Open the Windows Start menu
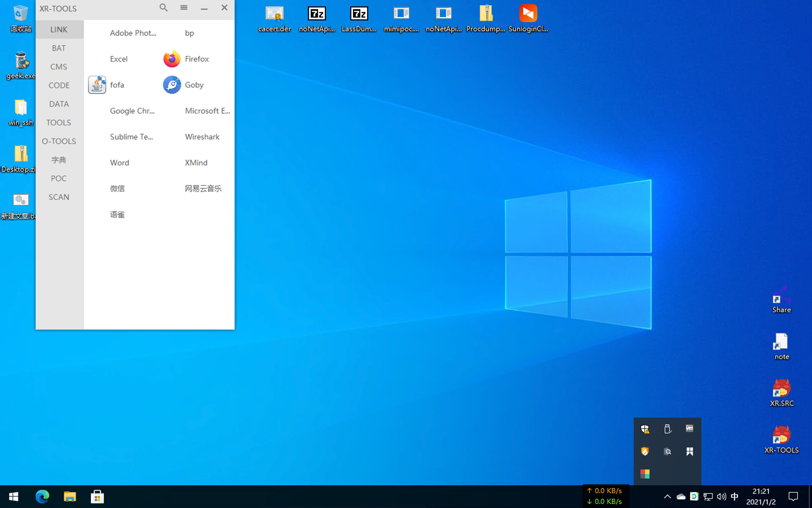 14,497
